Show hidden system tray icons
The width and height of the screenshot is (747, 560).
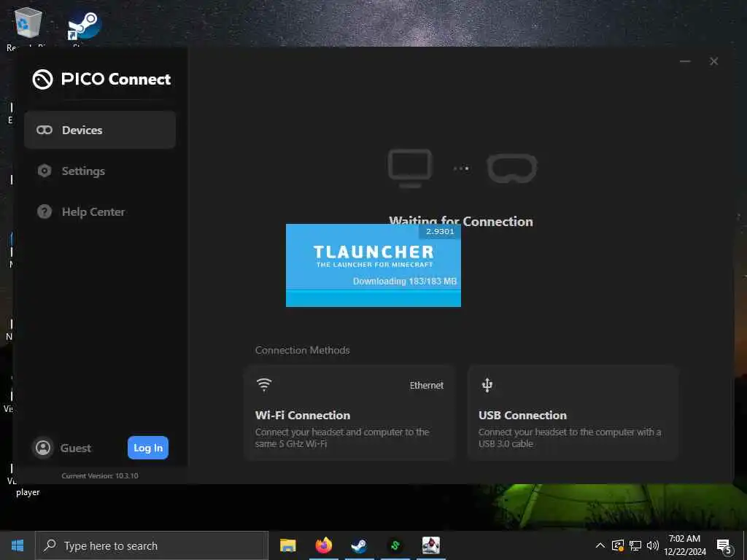tap(600, 545)
